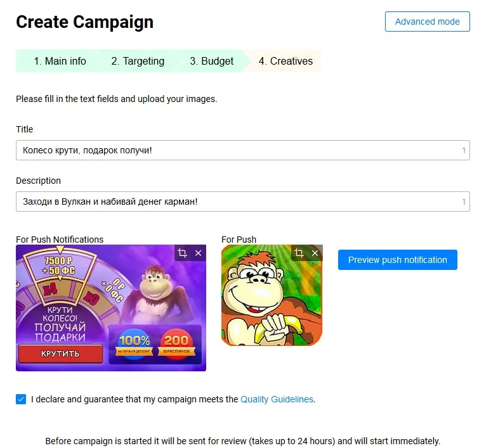Uncheck the Quality Guidelines declaration checkbox
Screen dimensions: 491x448
click(21, 399)
